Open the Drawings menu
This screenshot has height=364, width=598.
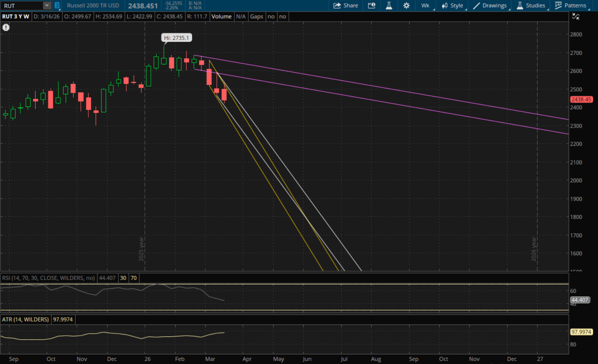490,6
